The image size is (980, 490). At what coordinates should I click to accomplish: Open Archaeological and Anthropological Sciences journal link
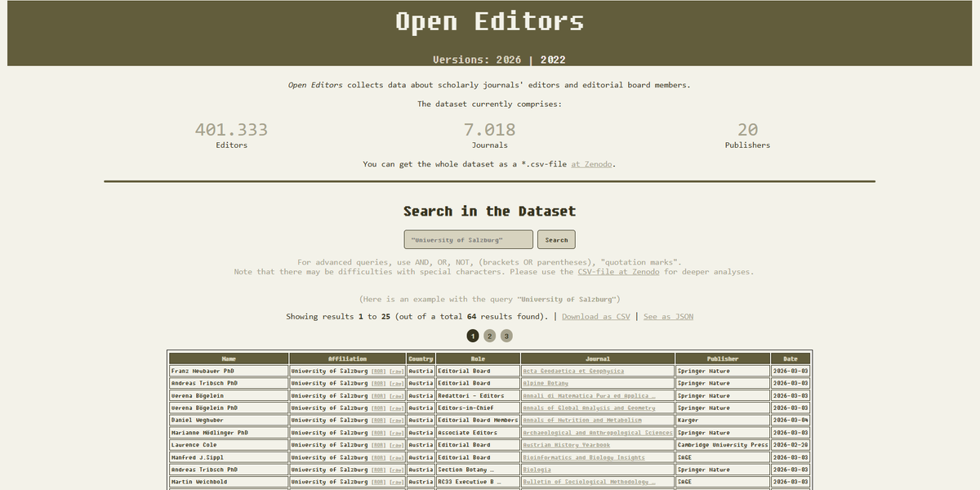click(x=598, y=433)
